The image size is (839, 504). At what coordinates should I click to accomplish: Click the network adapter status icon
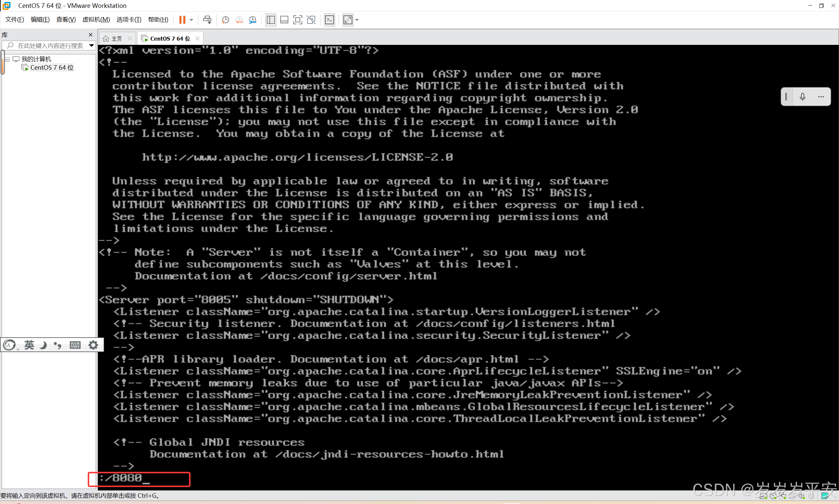coord(783,496)
